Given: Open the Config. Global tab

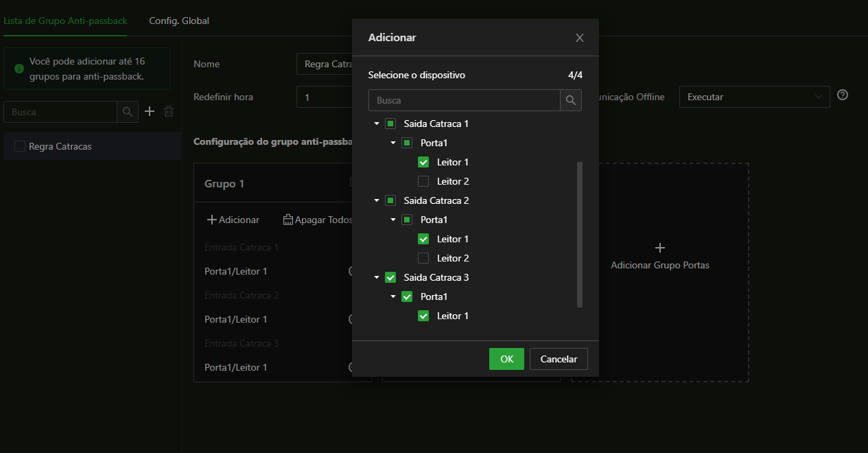Looking at the screenshot, I should click(x=179, y=21).
